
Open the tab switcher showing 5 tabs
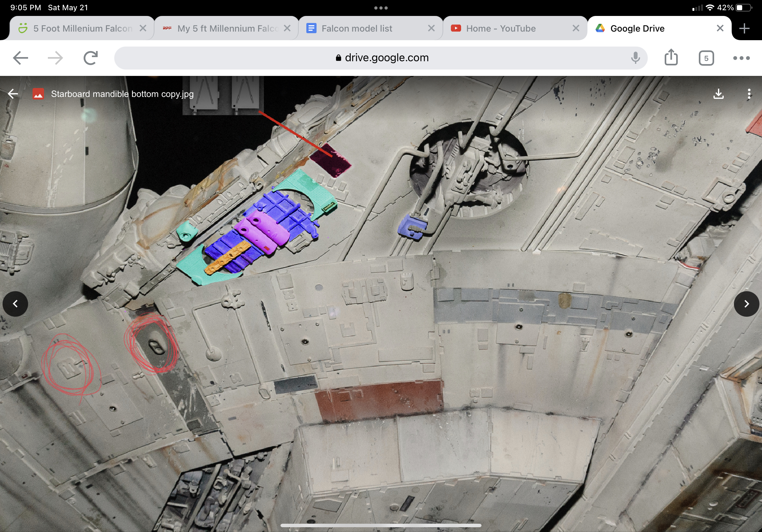706,58
